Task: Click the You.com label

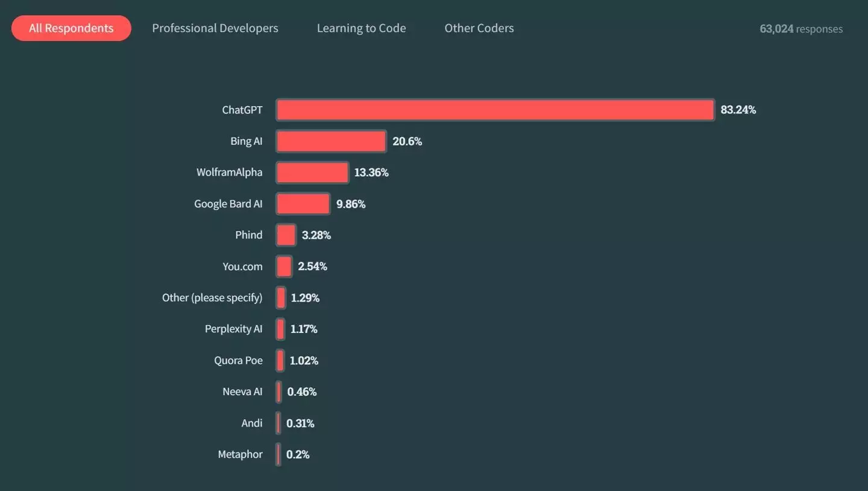Action: (x=243, y=267)
